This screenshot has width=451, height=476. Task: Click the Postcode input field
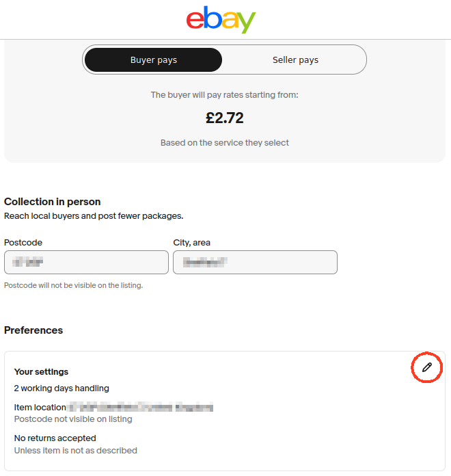86,263
